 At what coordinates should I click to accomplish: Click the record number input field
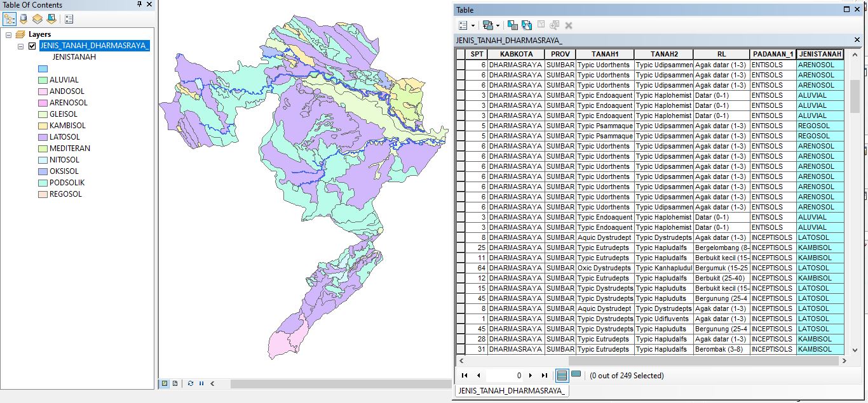click(x=505, y=375)
